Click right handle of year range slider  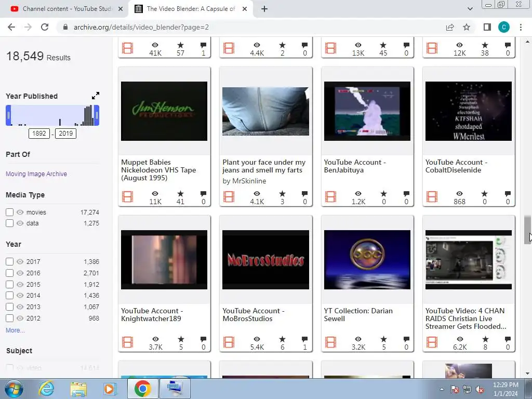coord(97,115)
